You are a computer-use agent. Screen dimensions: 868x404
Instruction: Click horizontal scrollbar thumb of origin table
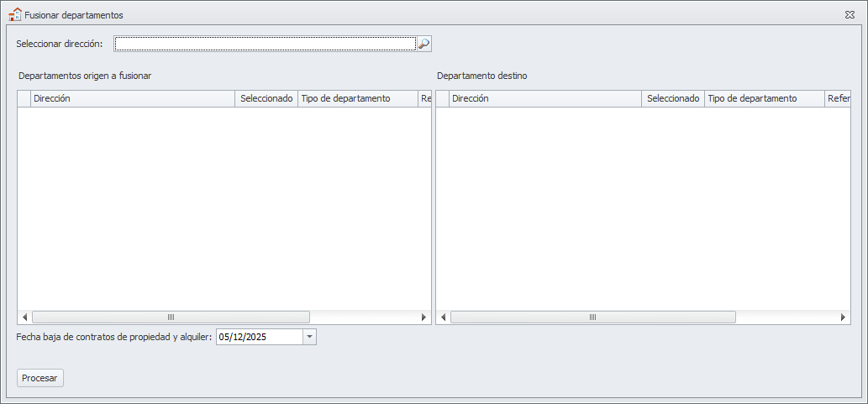pos(171,317)
